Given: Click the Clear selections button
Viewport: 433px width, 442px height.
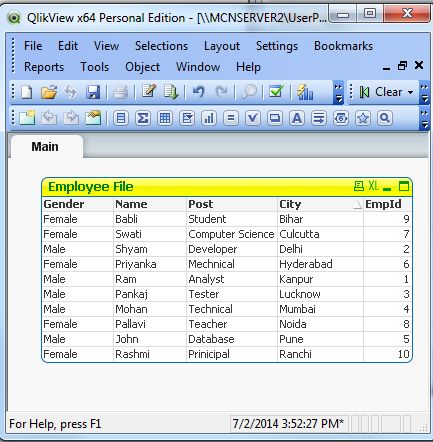Looking at the screenshot, I should pyautogui.click(x=381, y=92).
